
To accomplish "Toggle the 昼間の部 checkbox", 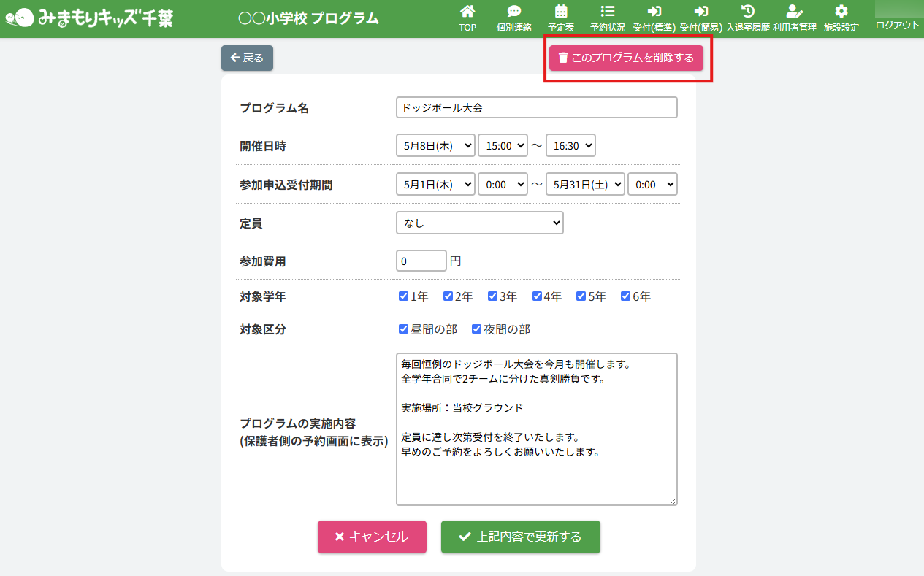I will click(x=403, y=329).
